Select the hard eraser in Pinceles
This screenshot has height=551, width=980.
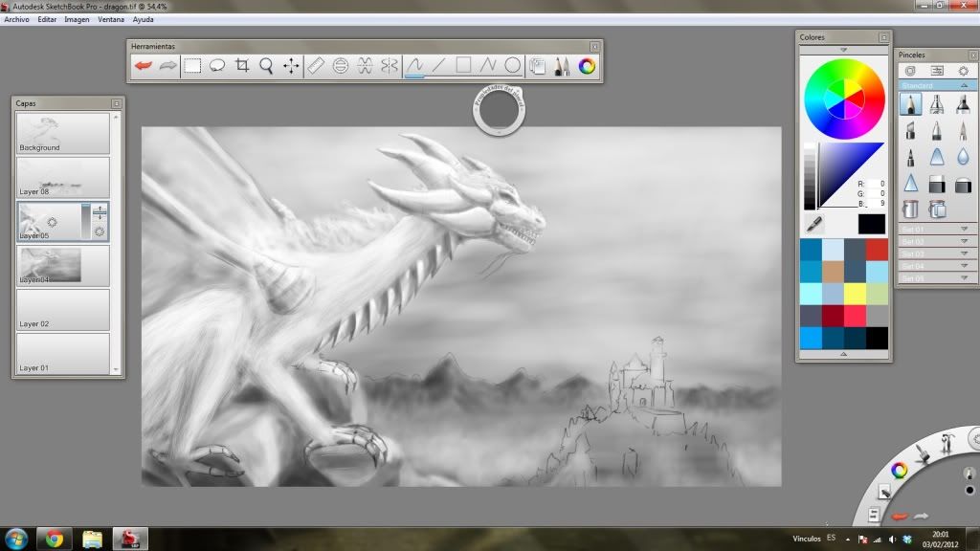pos(937,184)
